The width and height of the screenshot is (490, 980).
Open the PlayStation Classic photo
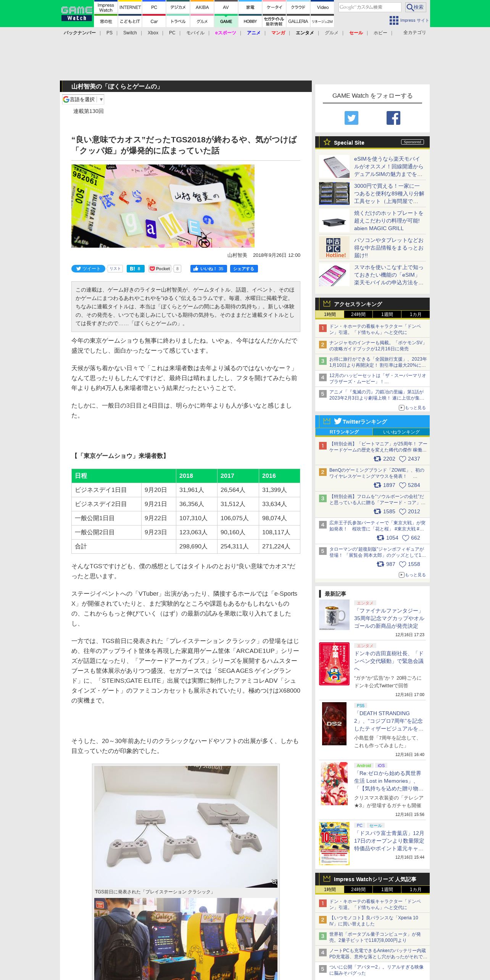coord(186,827)
